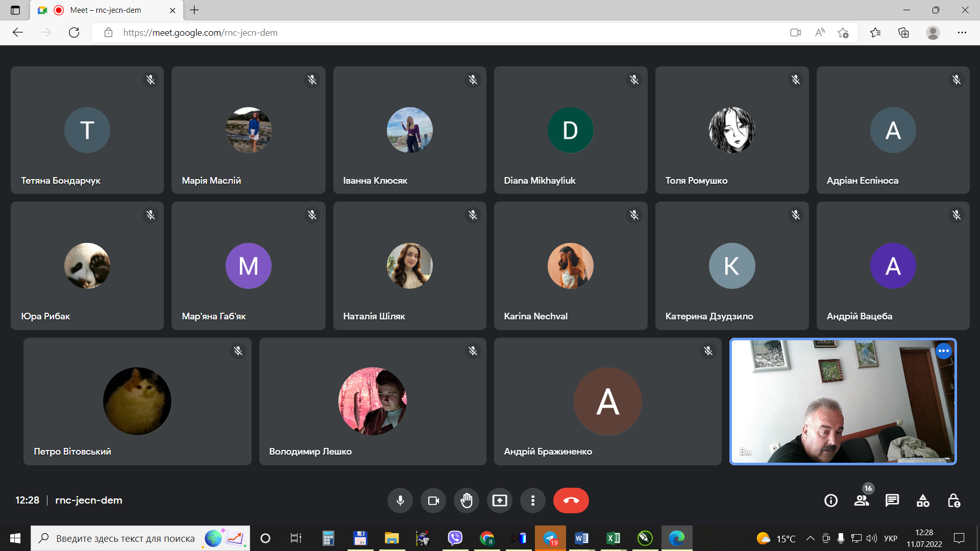Screen dimensions: 980x551
Task: Open a new browser tab
Action: tap(194, 10)
